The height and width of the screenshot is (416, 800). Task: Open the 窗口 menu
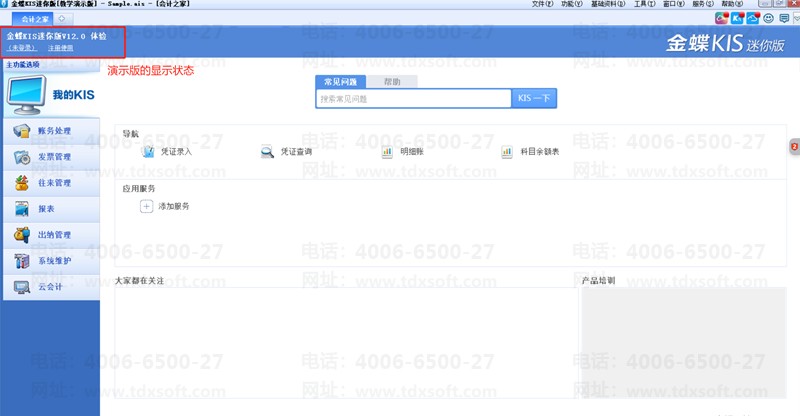pyautogui.click(x=673, y=4)
